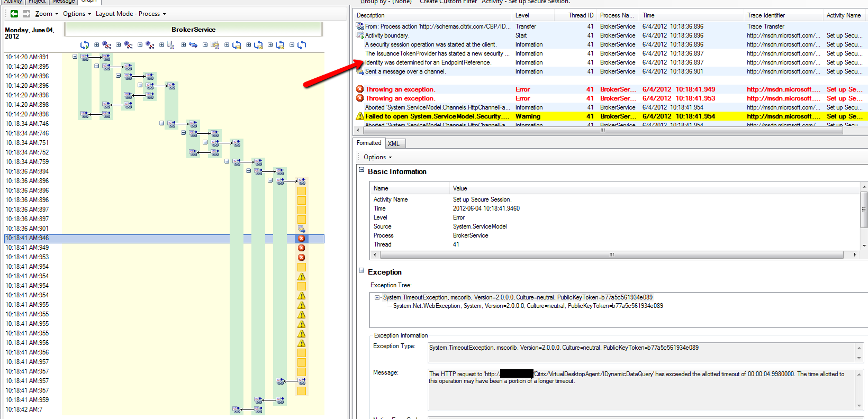
Task: Click the gray forward navigation arrow
Action: 26,14
